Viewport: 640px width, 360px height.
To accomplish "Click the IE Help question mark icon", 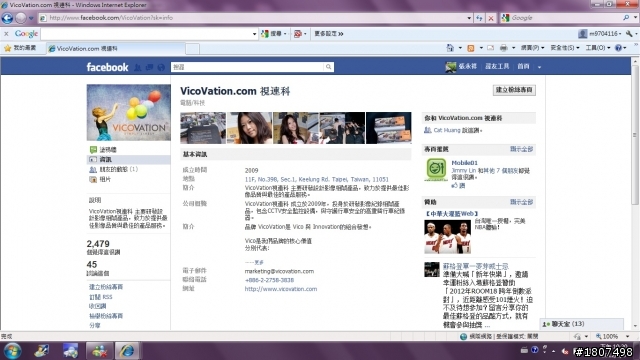I will pyautogui.click(x=618, y=48).
